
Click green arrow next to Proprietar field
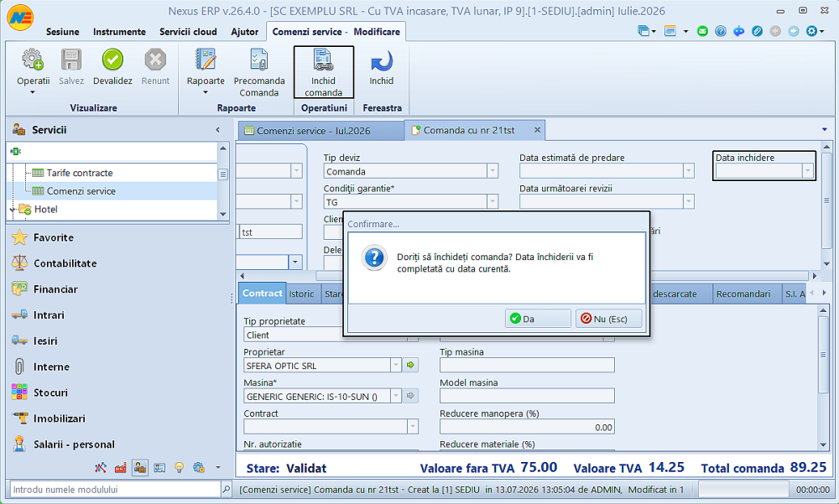tap(410, 365)
